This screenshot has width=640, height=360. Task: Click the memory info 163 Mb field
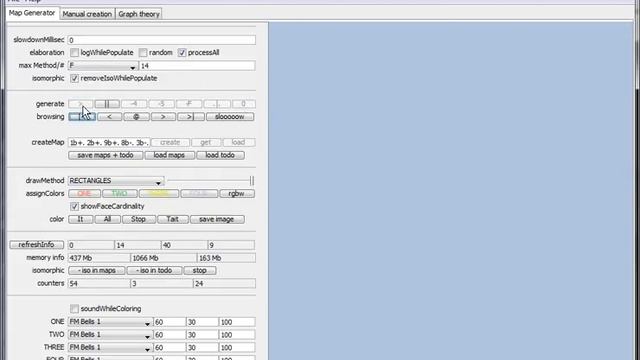(227, 258)
